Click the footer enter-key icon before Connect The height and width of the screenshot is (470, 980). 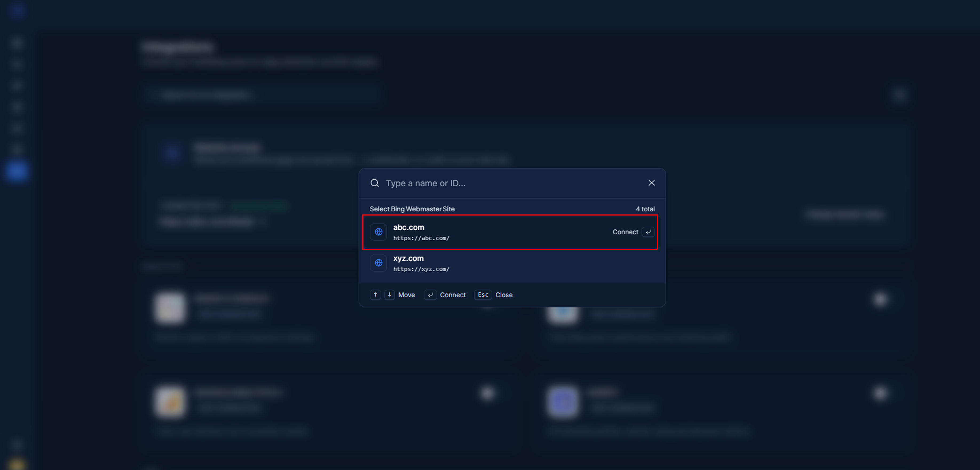pyautogui.click(x=430, y=295)
